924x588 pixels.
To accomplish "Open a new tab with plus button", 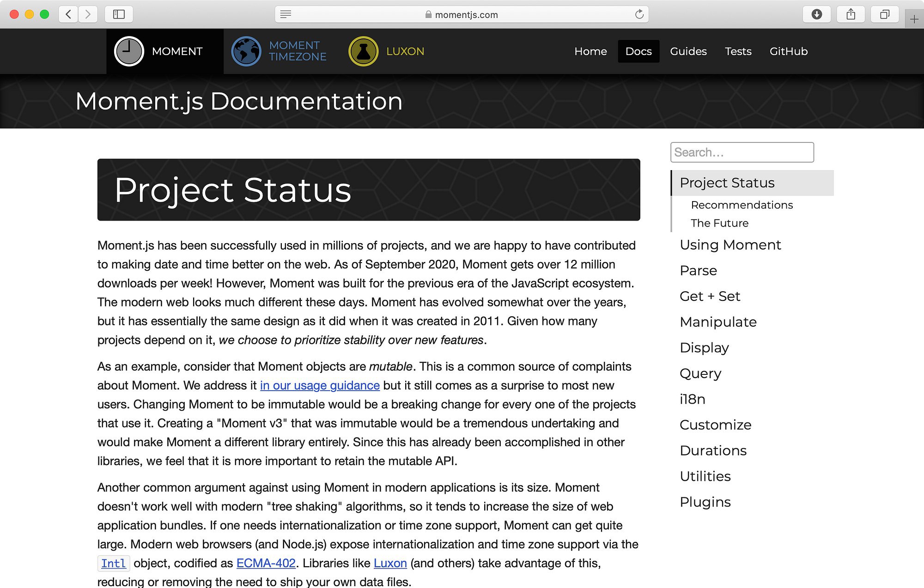I will tap(914, 19).
